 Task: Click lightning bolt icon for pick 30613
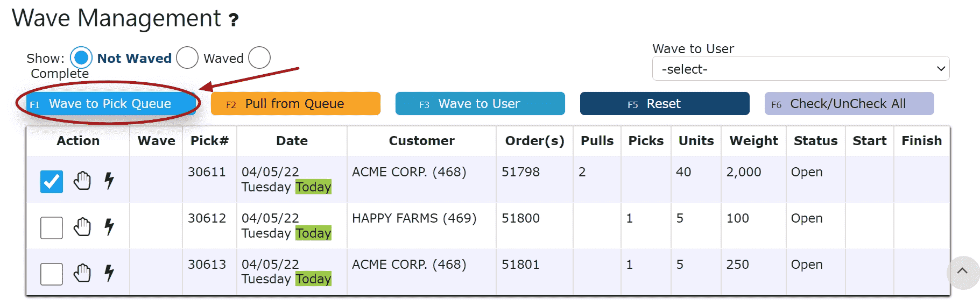coord(109,273)
